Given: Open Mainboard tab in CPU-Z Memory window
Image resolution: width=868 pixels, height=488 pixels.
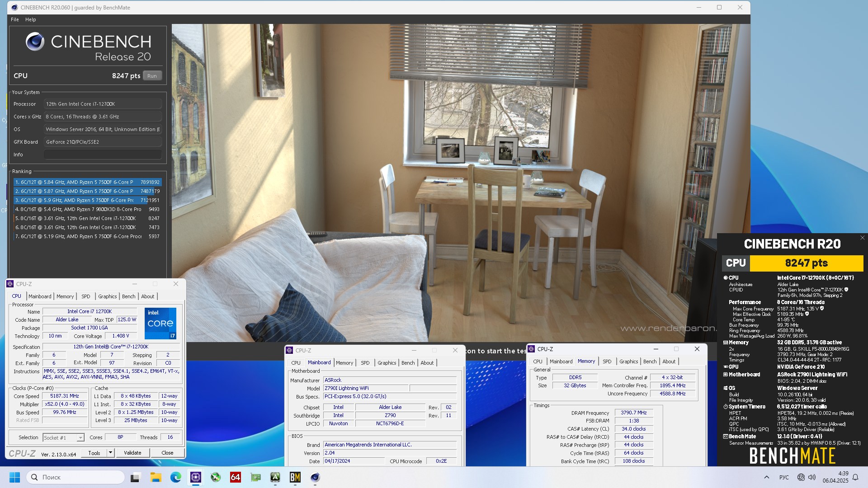Looking at the screenshot, I should point(561,361).
